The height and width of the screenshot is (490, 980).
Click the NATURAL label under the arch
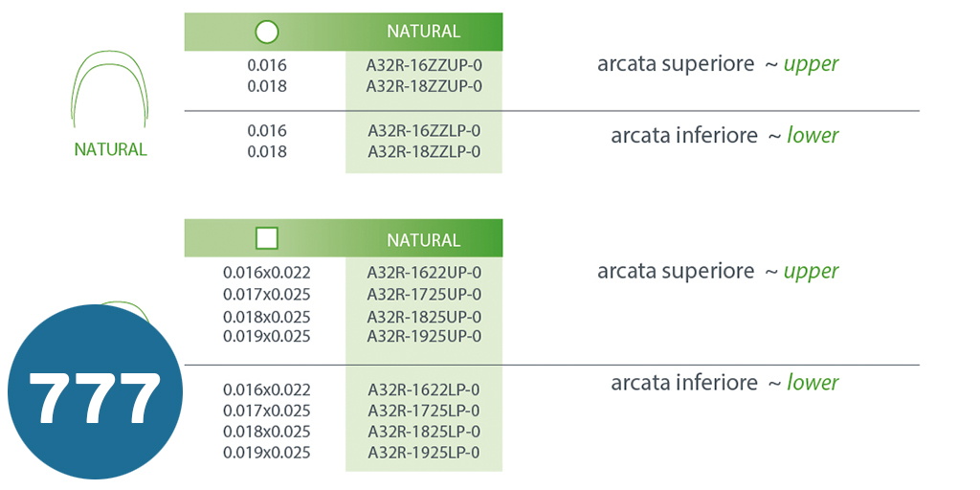point(110,150)
